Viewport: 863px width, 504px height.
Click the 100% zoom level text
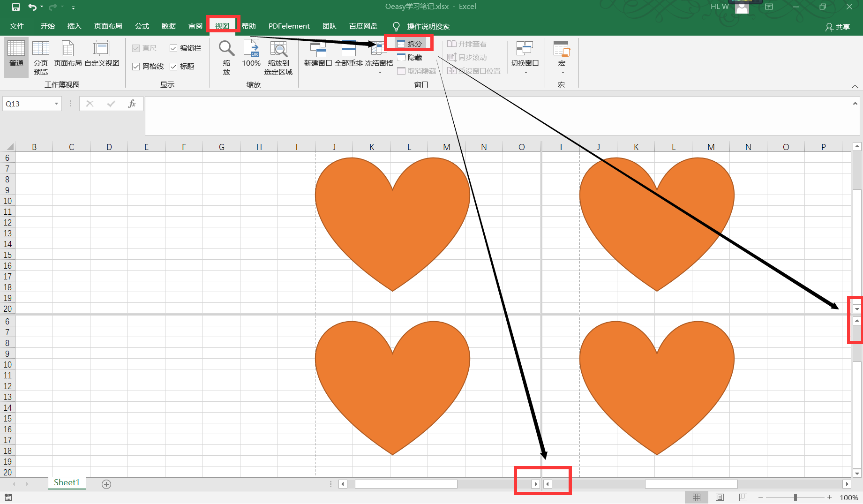(x=848, y=498)
